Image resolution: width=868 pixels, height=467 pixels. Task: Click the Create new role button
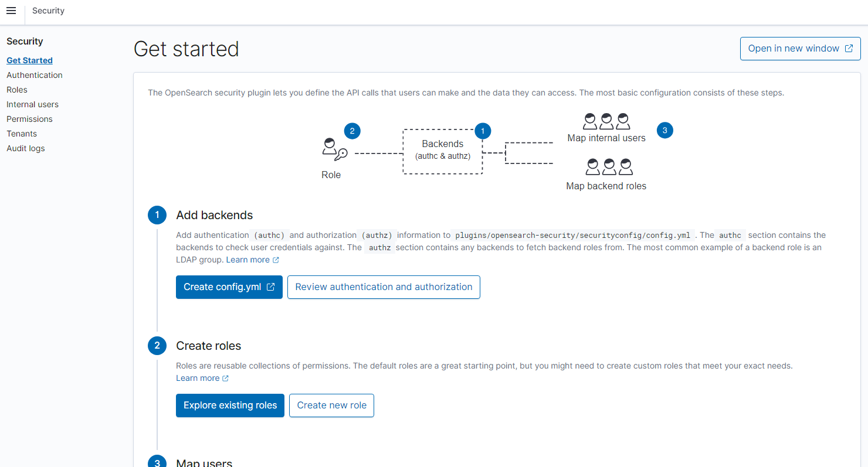tap(331, 405)
